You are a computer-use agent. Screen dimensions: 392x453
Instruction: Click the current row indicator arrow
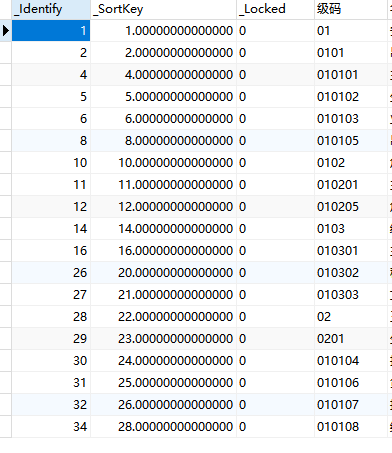click(x=6, y=31)
